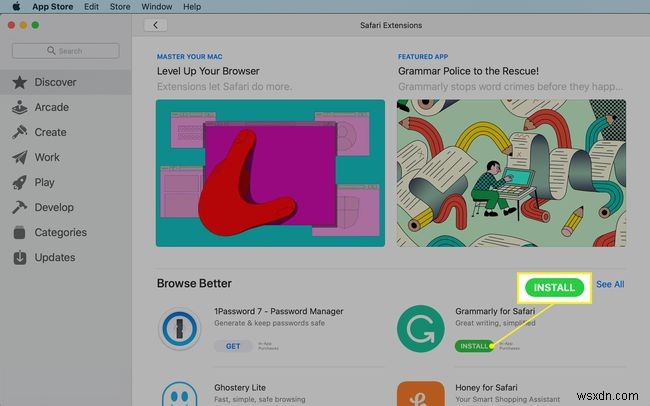Click 'Generate & keep passwords safe' text
650x406 pixels.
tap(269, 323)
